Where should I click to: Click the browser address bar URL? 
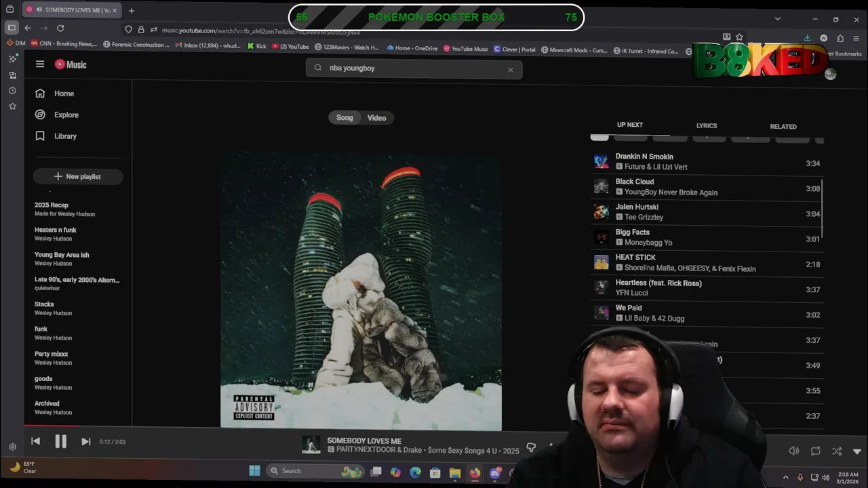click(x=261, y=30)
